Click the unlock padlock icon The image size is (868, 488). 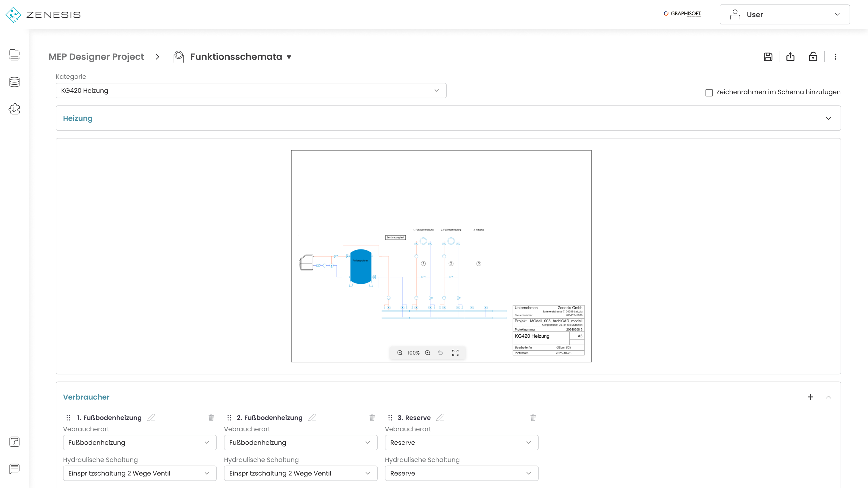[x=813, y=57]
